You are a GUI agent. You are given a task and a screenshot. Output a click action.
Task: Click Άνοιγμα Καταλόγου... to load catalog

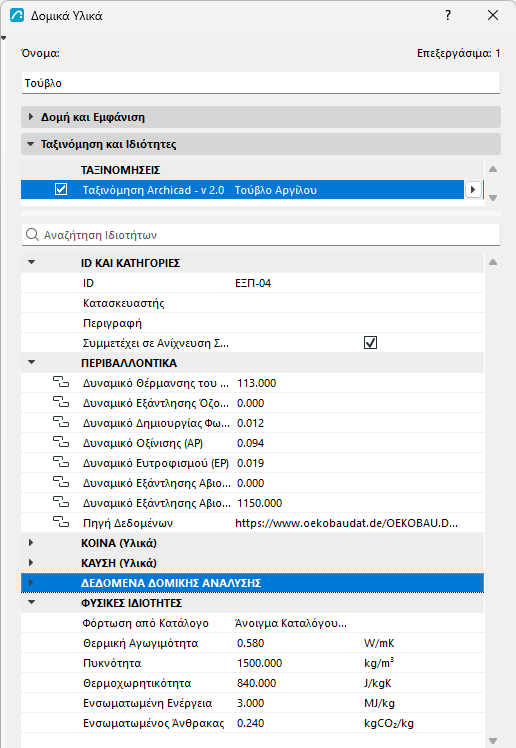[291, 623]
